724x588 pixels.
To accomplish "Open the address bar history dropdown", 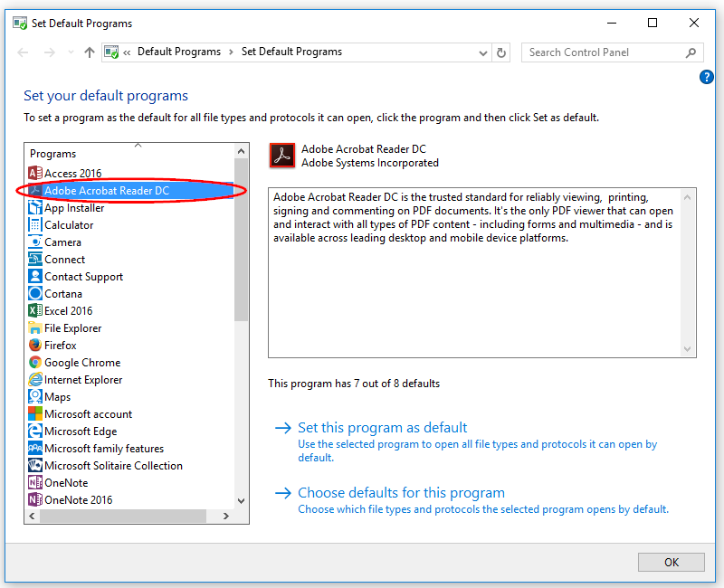I will tap(483, 53).
